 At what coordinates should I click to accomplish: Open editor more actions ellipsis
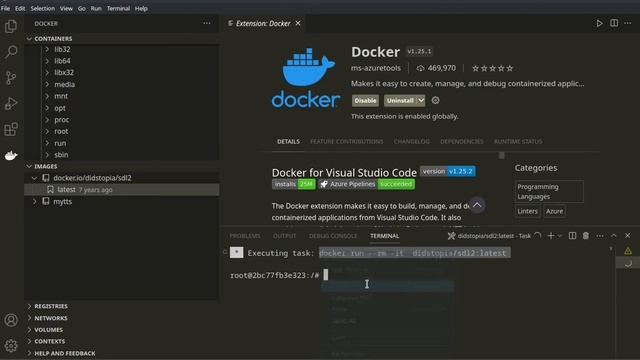coord(628,23)
